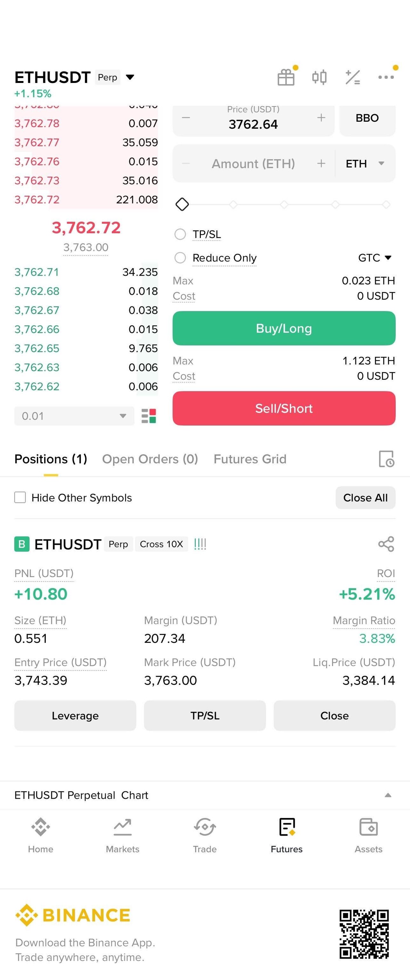Open the futures calculator icon
410x980 pixels.
point(353,77)
